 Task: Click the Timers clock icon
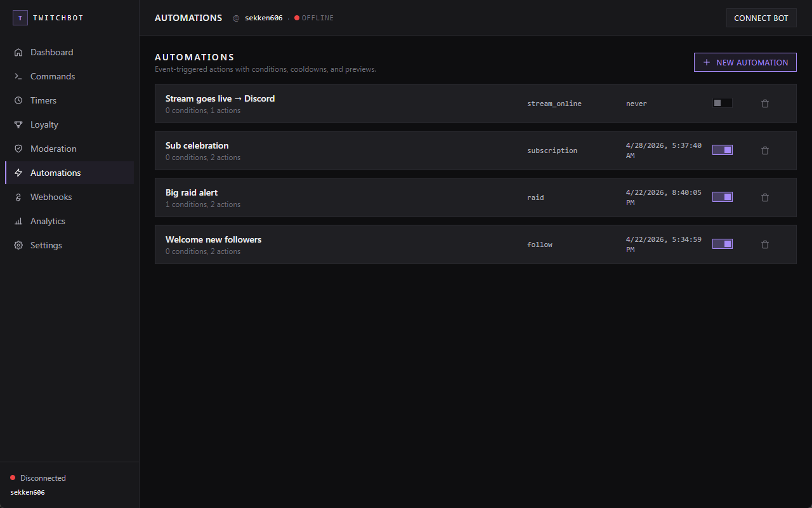pyautogui.click(x=18, y=100)
